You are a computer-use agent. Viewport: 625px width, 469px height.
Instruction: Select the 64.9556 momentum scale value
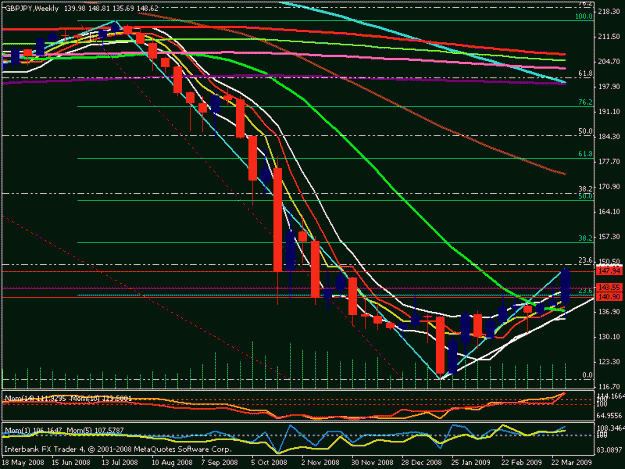pos(611,416)
